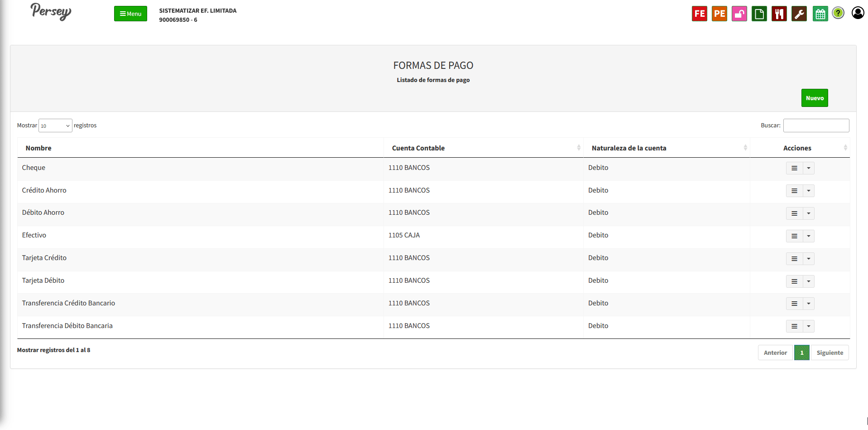The image size is (868, 430).
Task: Select the fork and knife restaurant icon
Action: click(779, 14)
